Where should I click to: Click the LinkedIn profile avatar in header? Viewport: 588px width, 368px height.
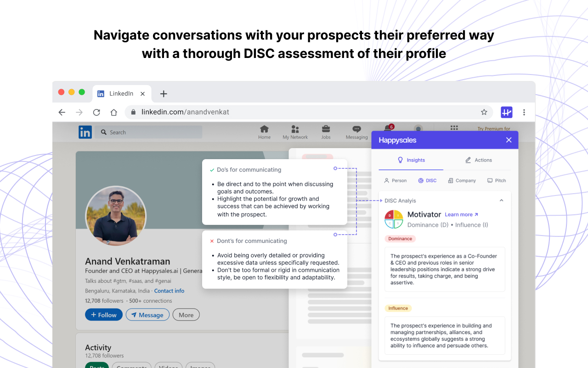pyautogui.click(x=418, y=129)
